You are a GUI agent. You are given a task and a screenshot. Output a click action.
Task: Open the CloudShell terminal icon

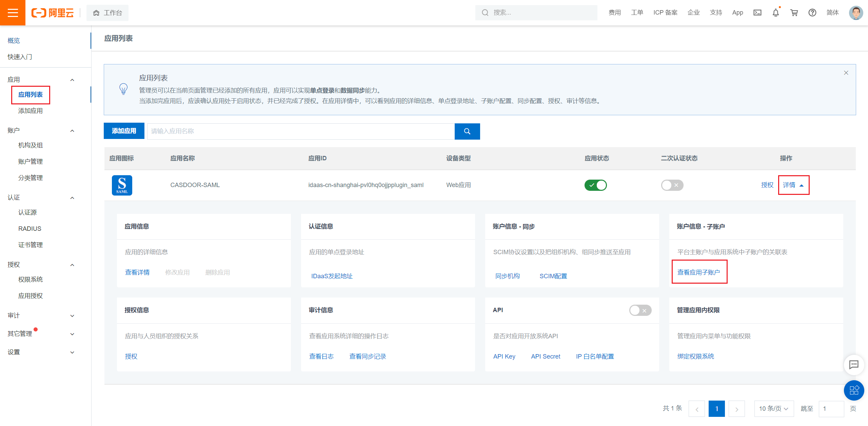(x=757, y=13)
